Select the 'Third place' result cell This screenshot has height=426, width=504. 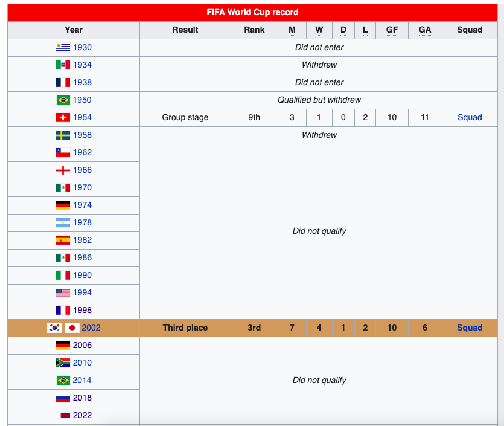pyautogui.click(x=185, y=328)
